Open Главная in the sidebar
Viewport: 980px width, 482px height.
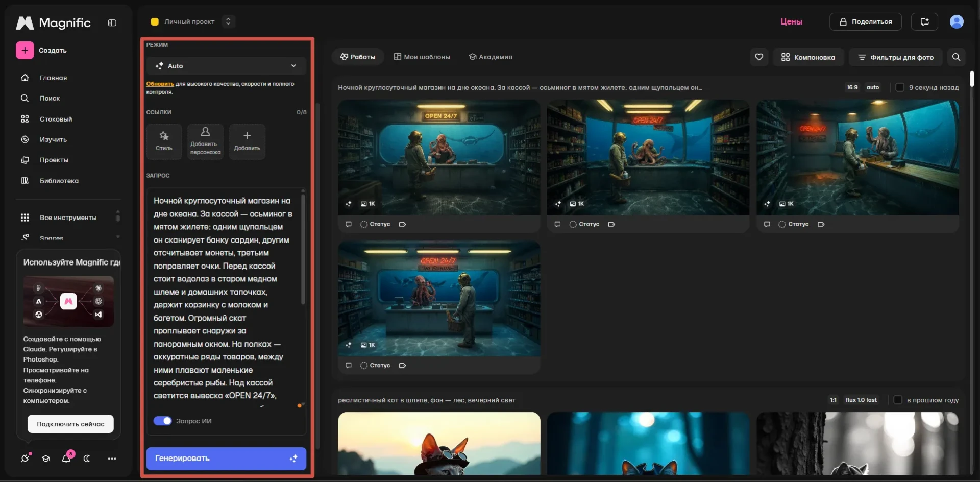[x=53, y=78]
